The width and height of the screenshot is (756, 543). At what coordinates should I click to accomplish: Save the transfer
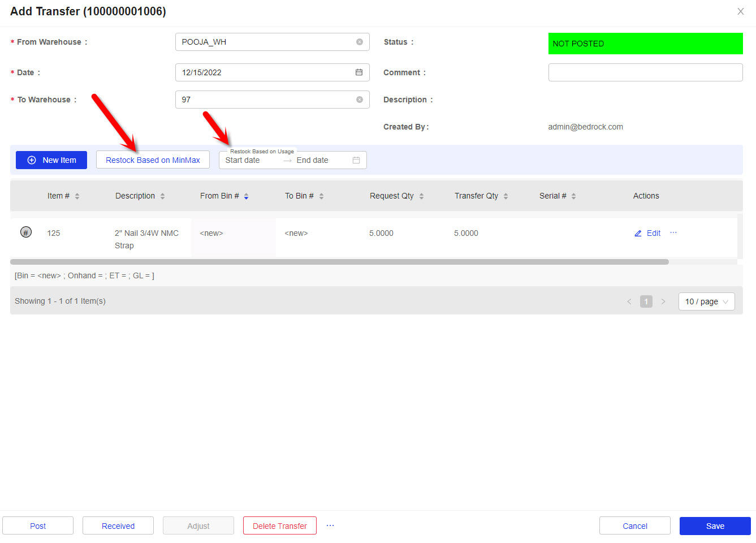tap(715, 525)
